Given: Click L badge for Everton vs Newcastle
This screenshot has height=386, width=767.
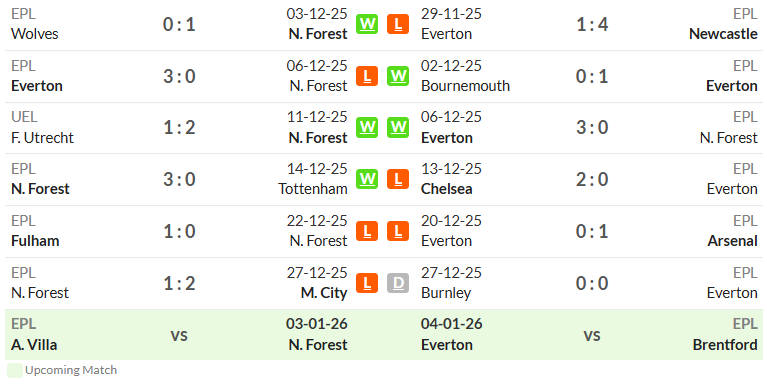Looking at the screenshot, I should coord(398,24).
